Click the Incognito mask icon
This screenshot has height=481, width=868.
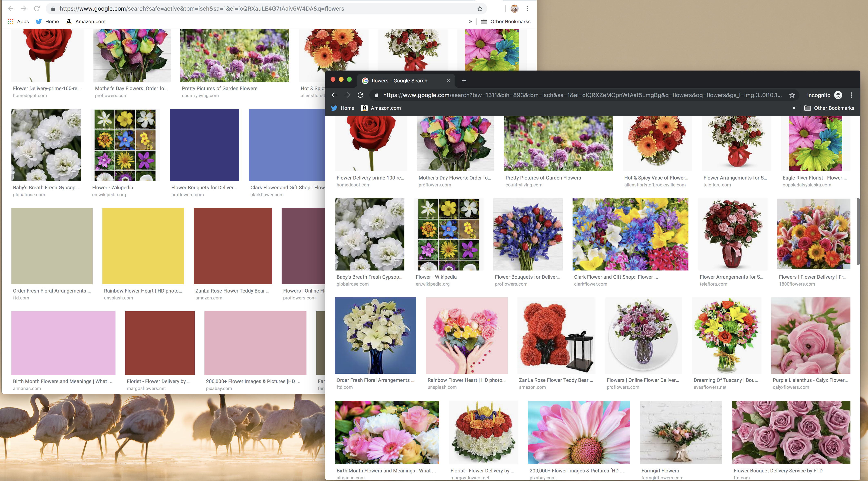pos(838,95)
